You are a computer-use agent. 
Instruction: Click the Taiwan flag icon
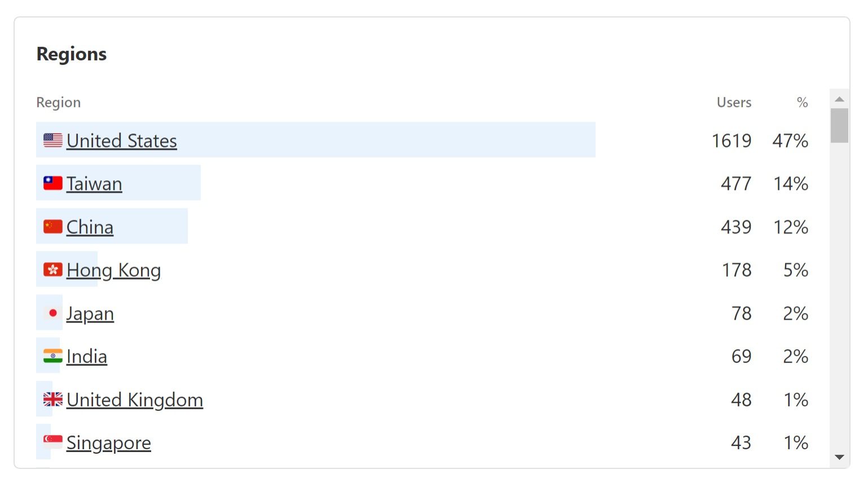[53, 183]
